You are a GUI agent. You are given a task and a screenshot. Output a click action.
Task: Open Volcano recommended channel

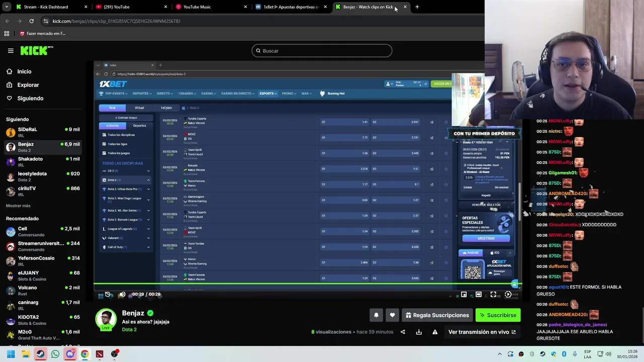click(43, 291)
